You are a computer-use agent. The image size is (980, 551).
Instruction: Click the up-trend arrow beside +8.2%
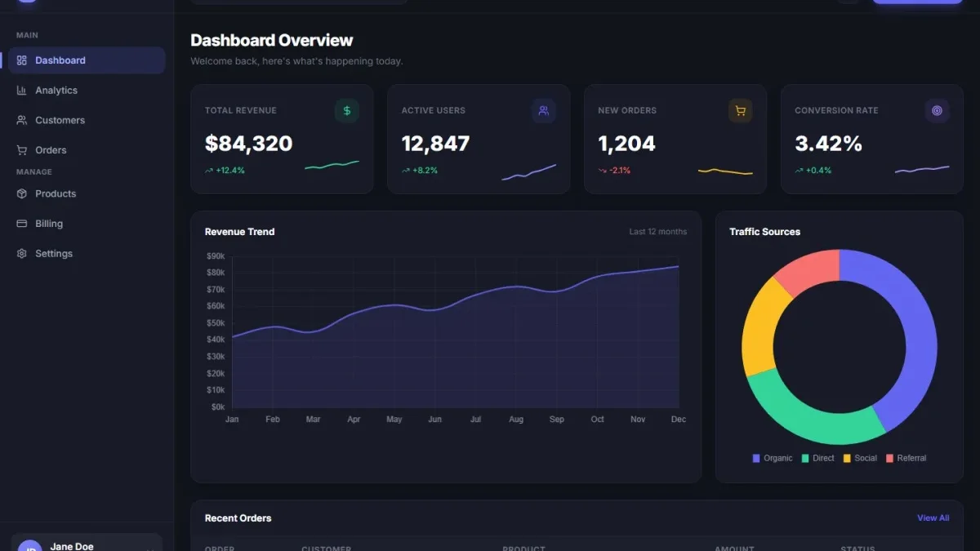point(405,171)
